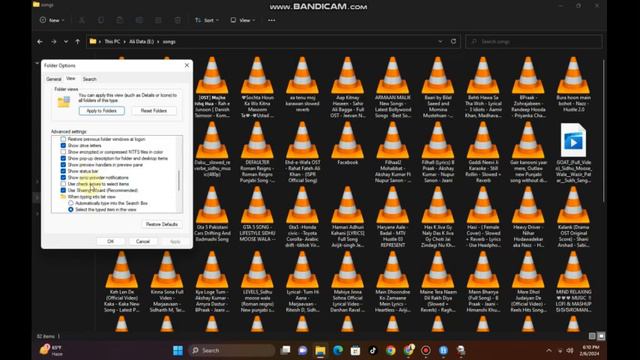Toggle Show pop-up description for folder items

coord(63,158)
